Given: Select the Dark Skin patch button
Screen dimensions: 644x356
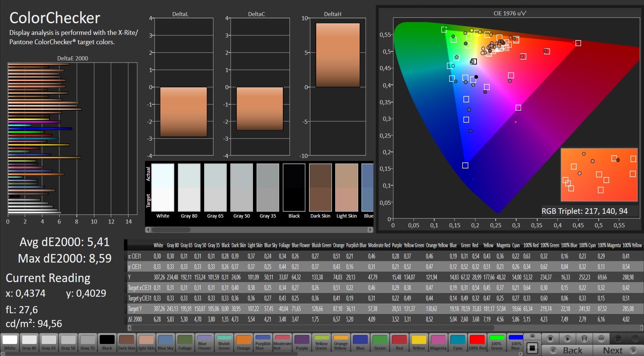Looking at the screenshot, I should coord(127,342).
